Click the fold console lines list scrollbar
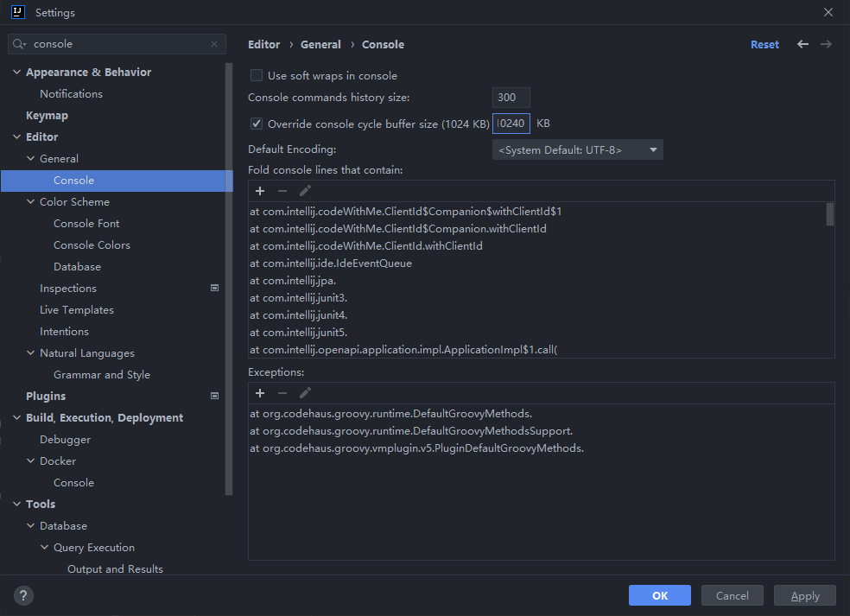The width and height of the screenshot is (850, 616). click(829, 214)
